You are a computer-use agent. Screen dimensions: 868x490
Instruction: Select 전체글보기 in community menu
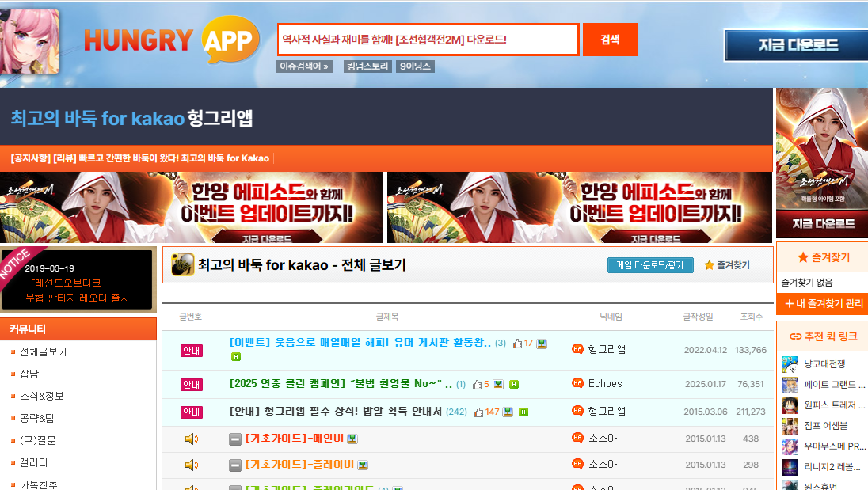(x=44, y=351)
